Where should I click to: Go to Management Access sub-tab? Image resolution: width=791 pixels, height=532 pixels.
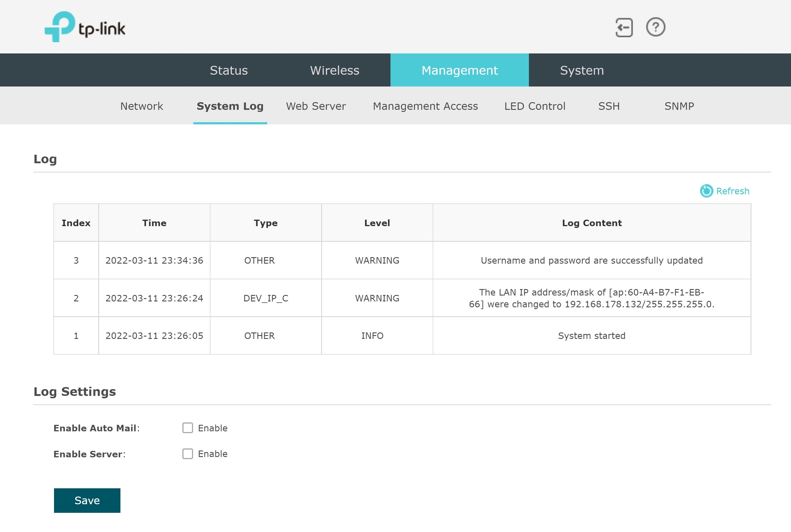[x=425, y=106]
